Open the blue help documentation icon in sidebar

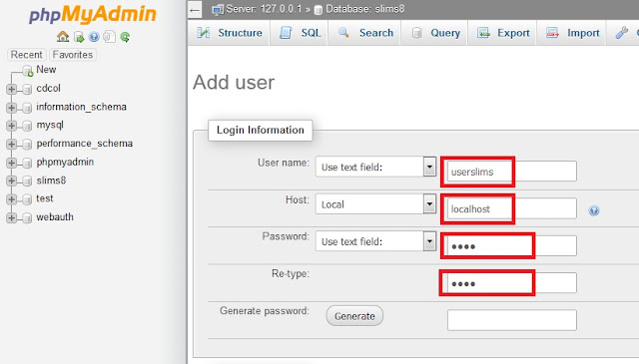[94, 37]
